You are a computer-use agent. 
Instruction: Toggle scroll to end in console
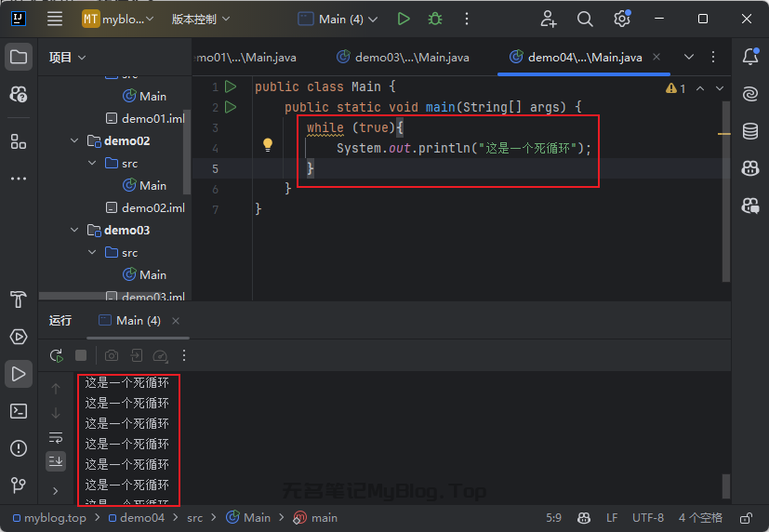click(56, 461)
